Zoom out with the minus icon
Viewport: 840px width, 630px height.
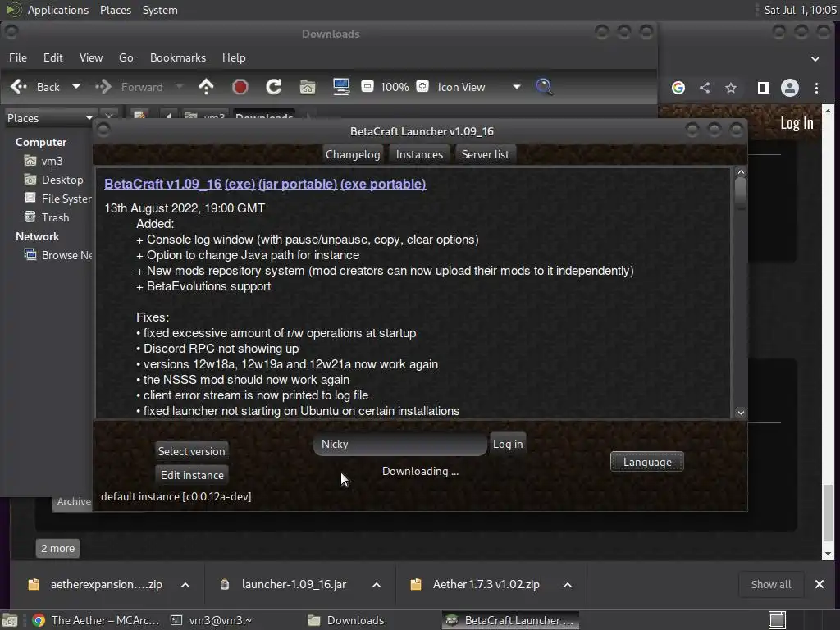click(367, 86)
